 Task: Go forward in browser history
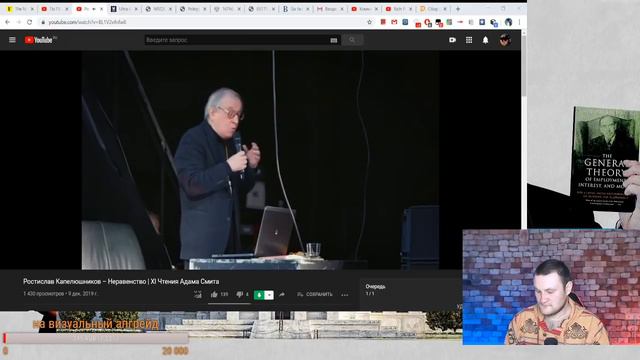point(19,22)
